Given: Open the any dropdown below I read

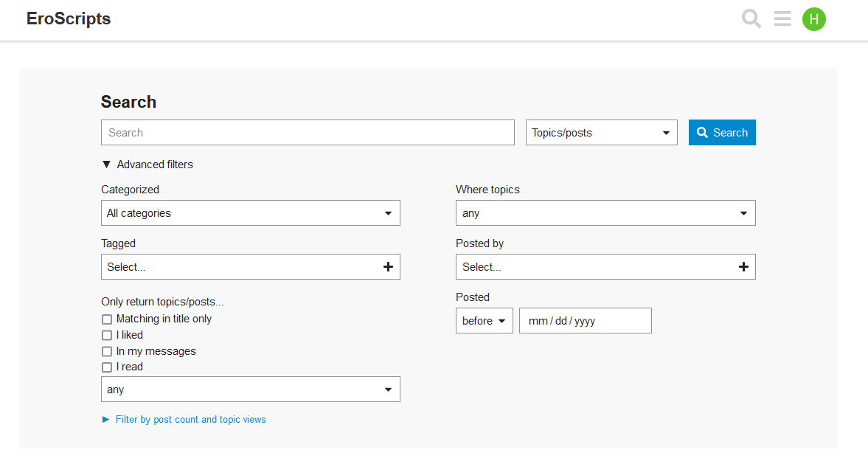Looking at the screenshot, I should pos(250,390).
